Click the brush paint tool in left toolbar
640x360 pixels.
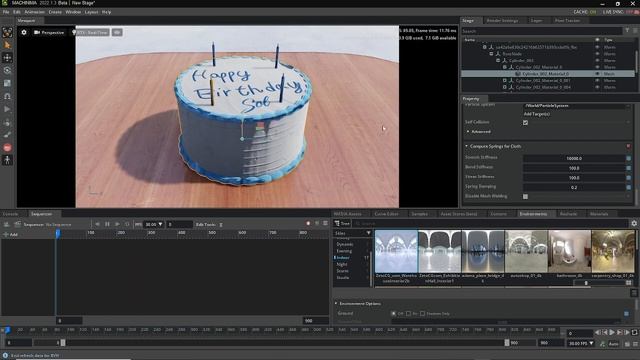[x=7, y=135]
